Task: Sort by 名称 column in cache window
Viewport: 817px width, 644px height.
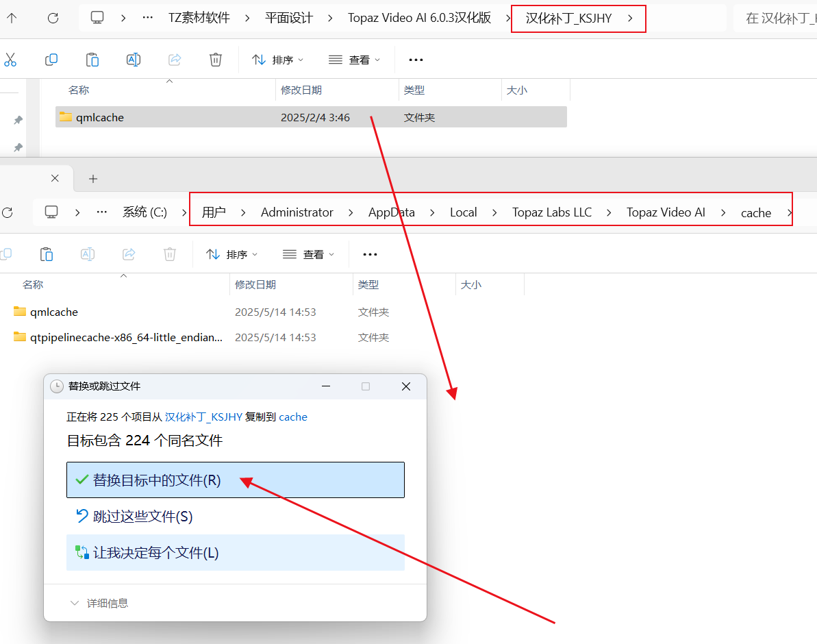Action: (x=33, y=285)
